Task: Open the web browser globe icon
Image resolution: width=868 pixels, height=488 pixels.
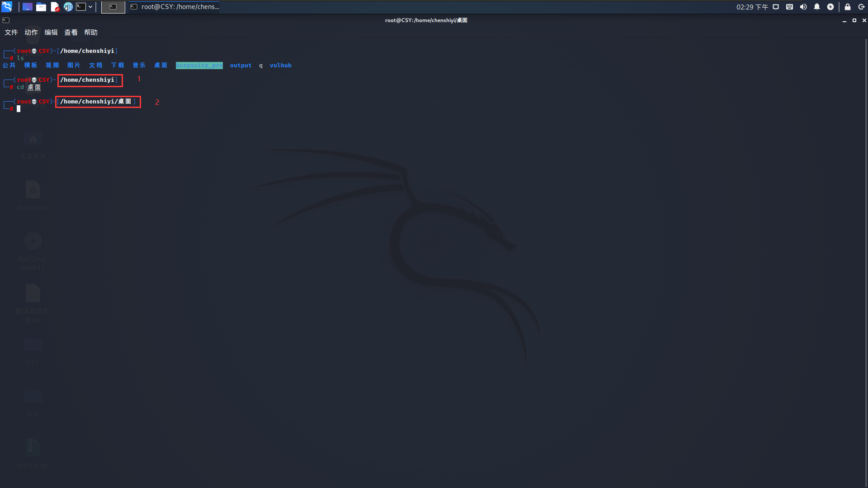Action: tap(68, 7)
